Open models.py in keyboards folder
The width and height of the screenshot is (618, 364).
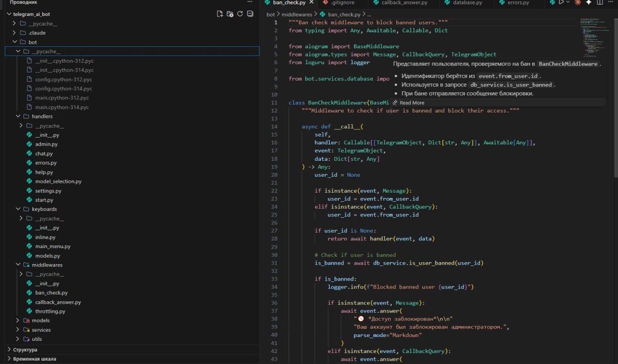pyautogui.click(x=47, y=255)
